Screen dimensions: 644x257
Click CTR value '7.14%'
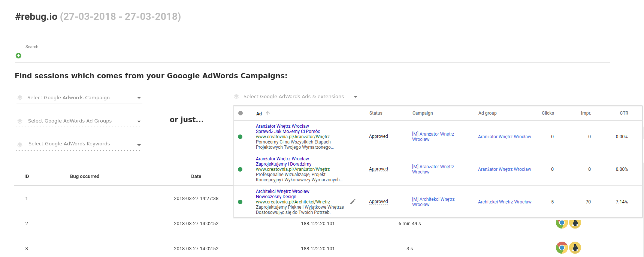click(x=622, y=202)
